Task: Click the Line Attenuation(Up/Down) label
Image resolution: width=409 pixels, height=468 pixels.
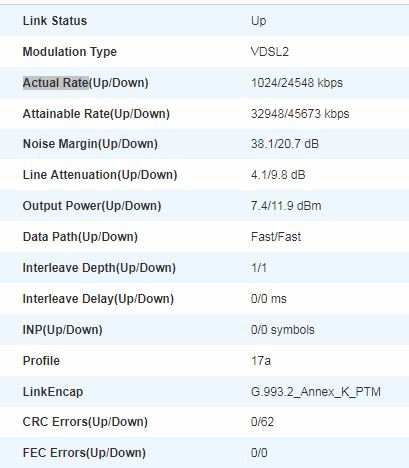Action: click(100, 175)
